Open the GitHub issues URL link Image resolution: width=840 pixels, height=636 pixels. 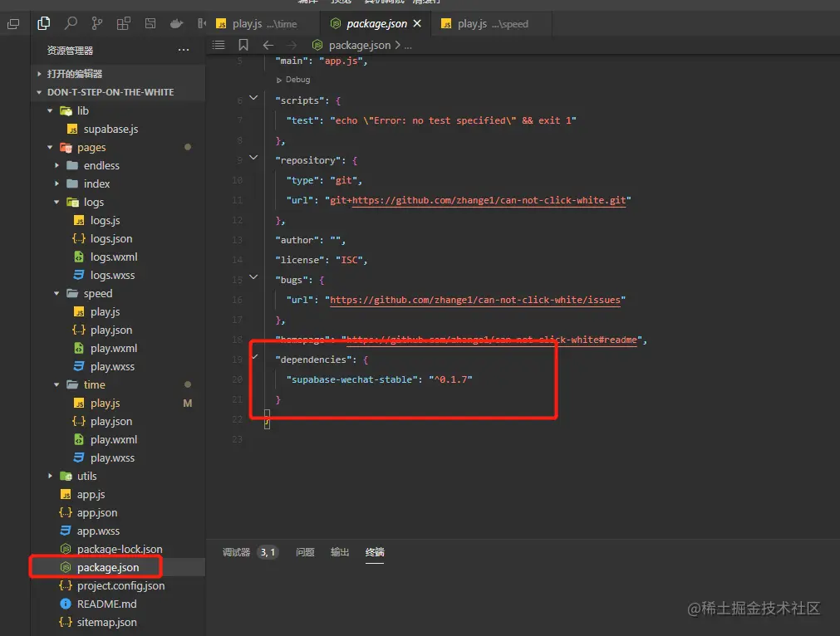point(475,300)
